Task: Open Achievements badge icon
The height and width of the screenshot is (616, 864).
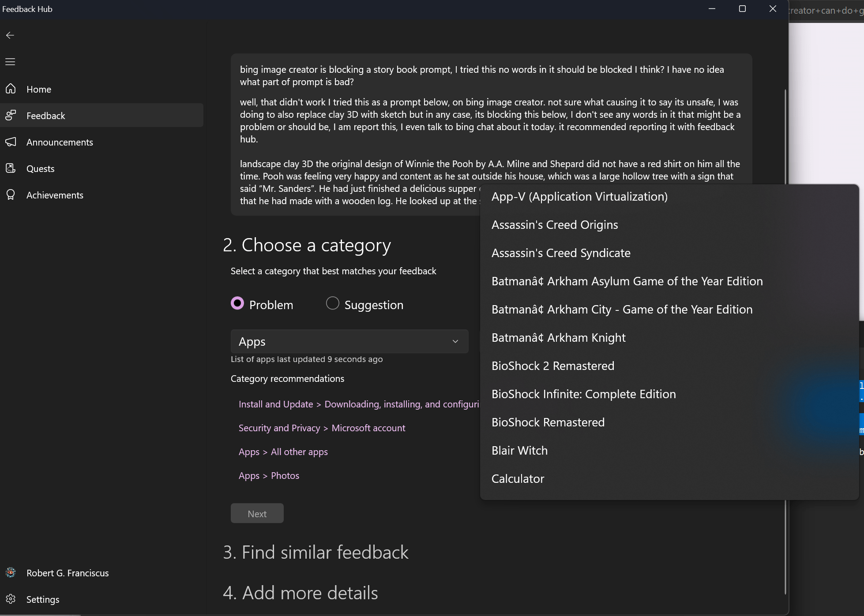Action: tap(11, 195)
